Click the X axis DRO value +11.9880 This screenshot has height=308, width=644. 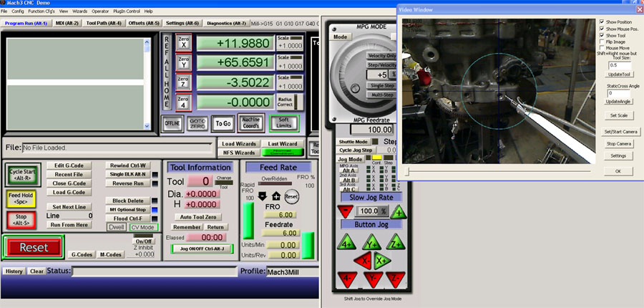click(235, 43)
